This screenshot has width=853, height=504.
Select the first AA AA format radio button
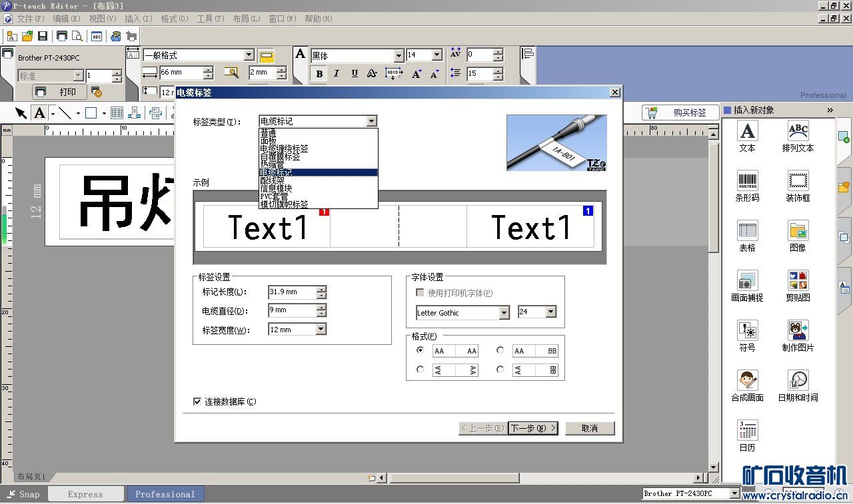[420, 350]
